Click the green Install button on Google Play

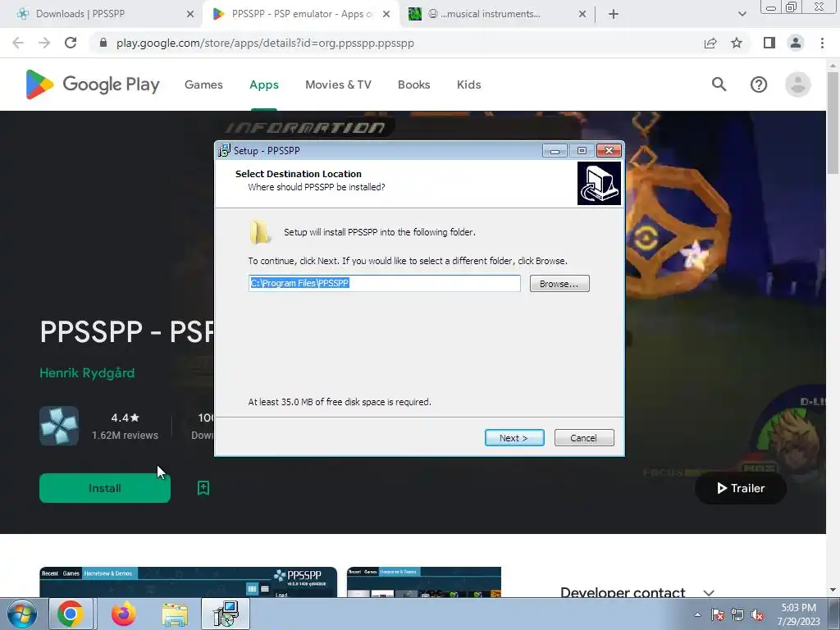[x=105, y=488]
